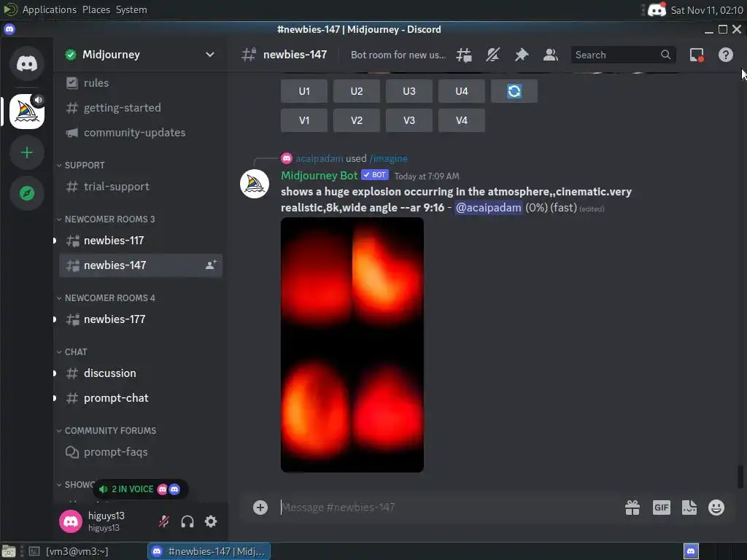Screen dimensions: 747x560
Task: Open Explore Discoverable Servers compass icon
Action: point(27,193)
